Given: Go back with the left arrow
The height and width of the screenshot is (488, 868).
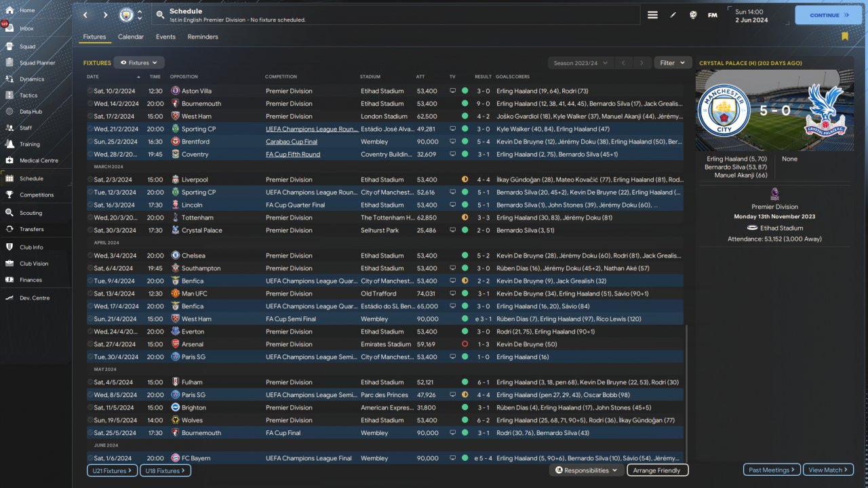Looking at the screenshot, I should point(85,15).
